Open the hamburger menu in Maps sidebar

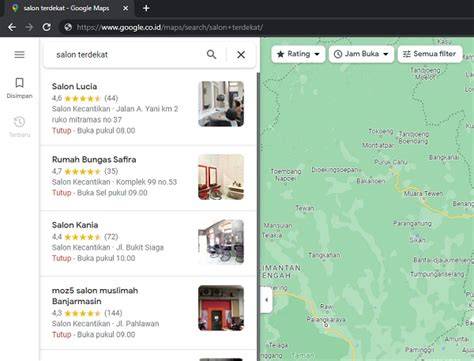pos(19,54)
